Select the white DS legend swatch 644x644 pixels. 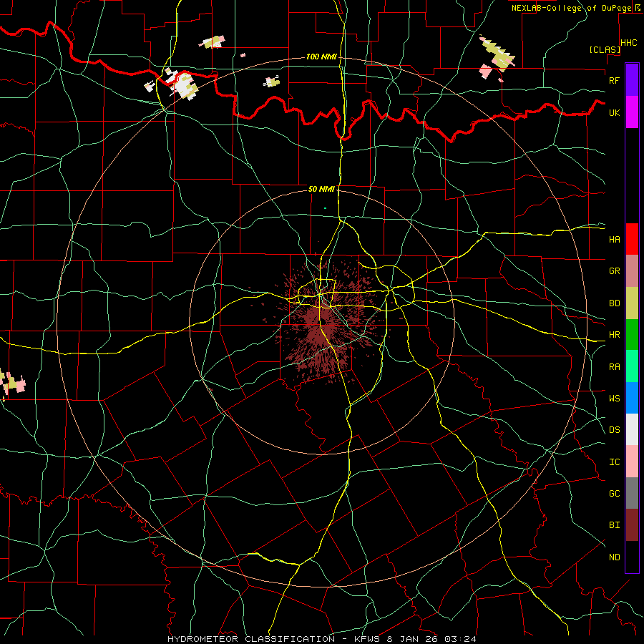[x=632, y=429]
